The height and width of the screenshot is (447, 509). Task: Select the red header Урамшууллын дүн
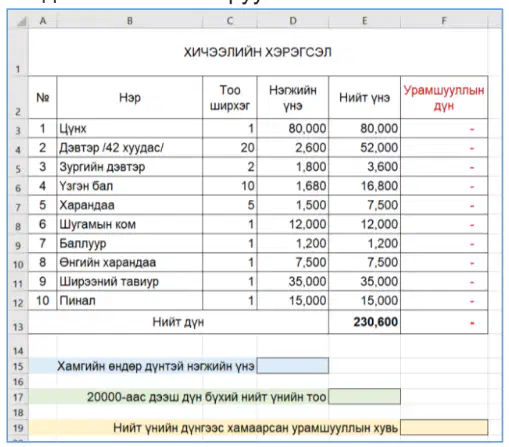[x=444, y=97]
